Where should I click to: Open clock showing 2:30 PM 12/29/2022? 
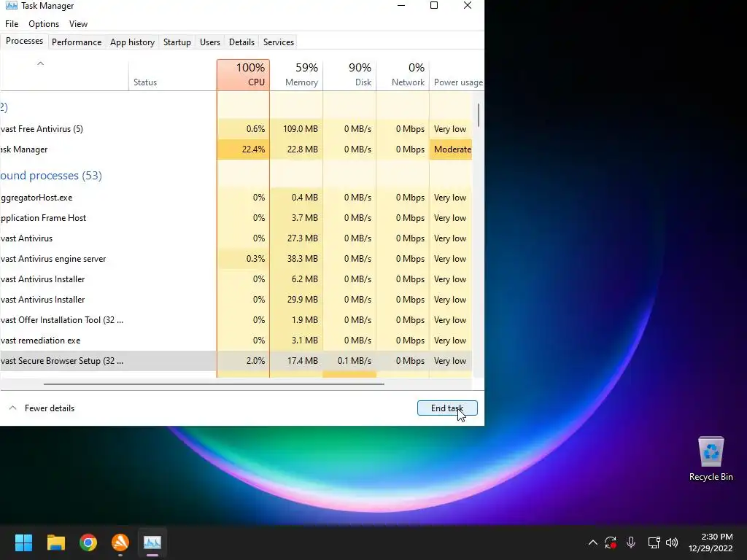[711, 542]
